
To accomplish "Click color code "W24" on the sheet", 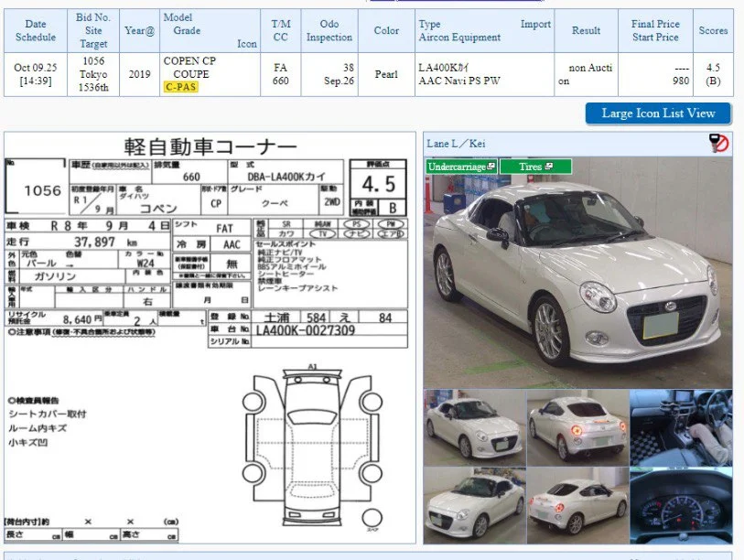I will pyautogui.click(x=146, y=264).
